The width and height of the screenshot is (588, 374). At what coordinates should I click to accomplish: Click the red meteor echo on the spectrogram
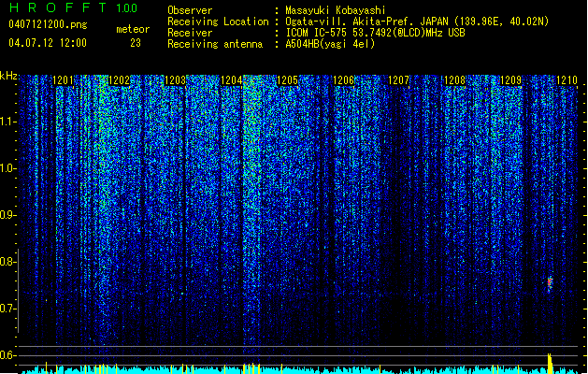click(x=550, y=284)
